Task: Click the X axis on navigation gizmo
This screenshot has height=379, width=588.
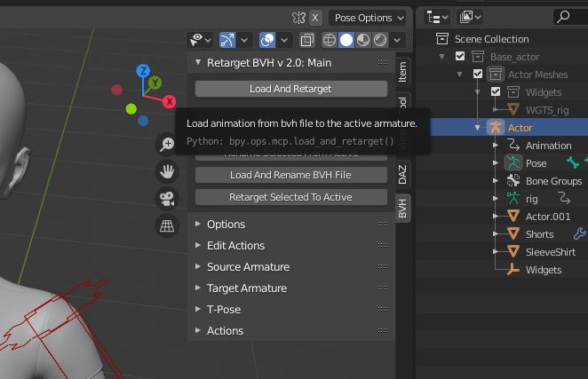Action: [x=169, y=101]
